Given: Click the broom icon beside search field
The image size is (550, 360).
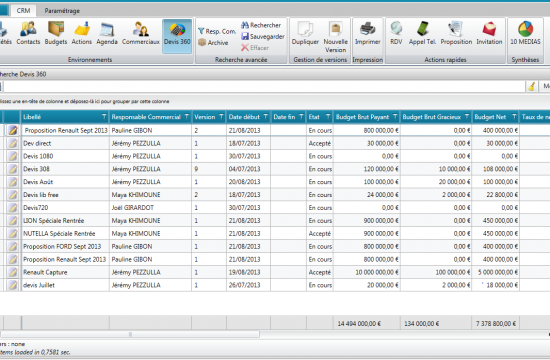Looking at the screenshot, I should click(532, 86).
